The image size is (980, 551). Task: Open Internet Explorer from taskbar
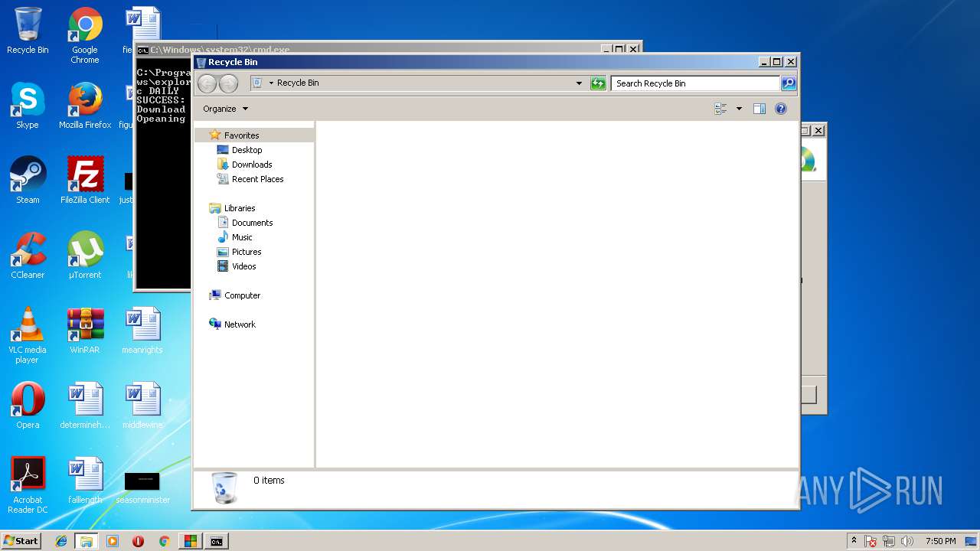(x=61, y=541)
